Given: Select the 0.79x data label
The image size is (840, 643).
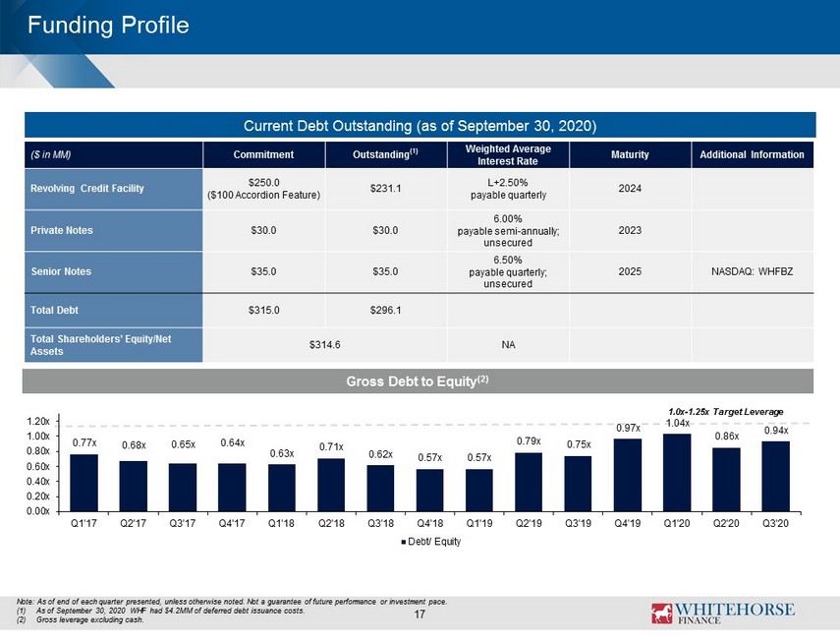Looking at the screenshot, I should (529, 440).
